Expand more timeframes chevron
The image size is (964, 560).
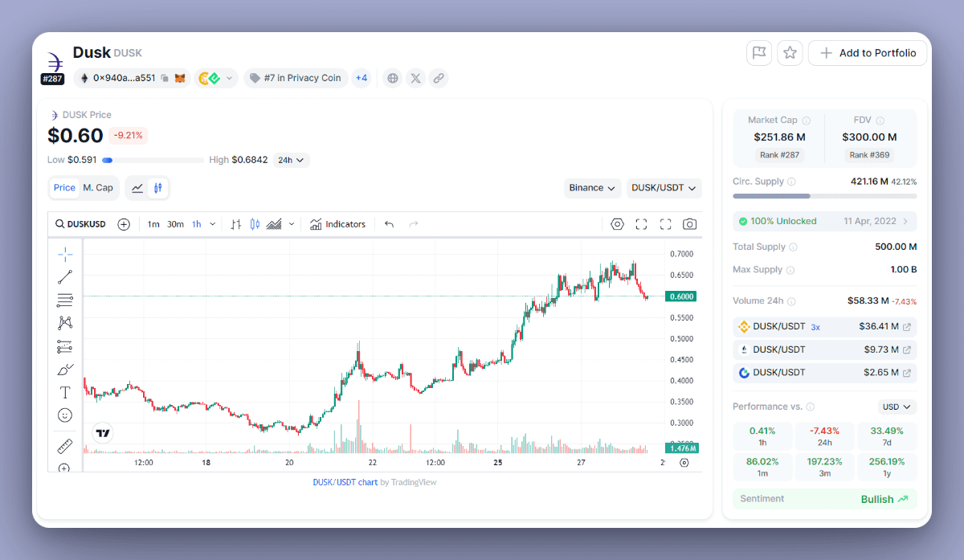point(213,224)
